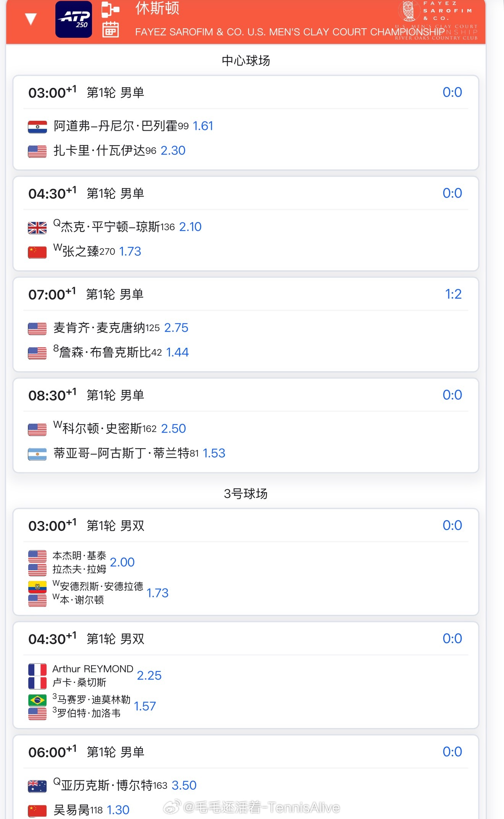The height and width of the screenshot is (819, 504).
Task: Click the ATP 250 logo badge
Action: coord(74,19)
